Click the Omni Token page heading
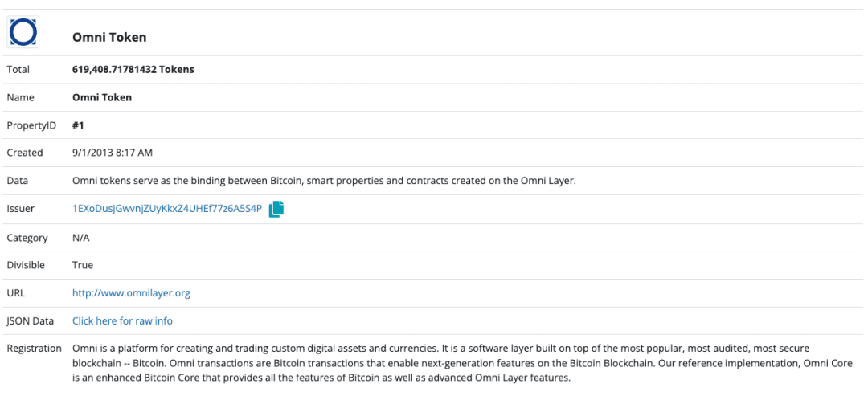868x396 pixels. pyautogui.click(x=109, y=37)
